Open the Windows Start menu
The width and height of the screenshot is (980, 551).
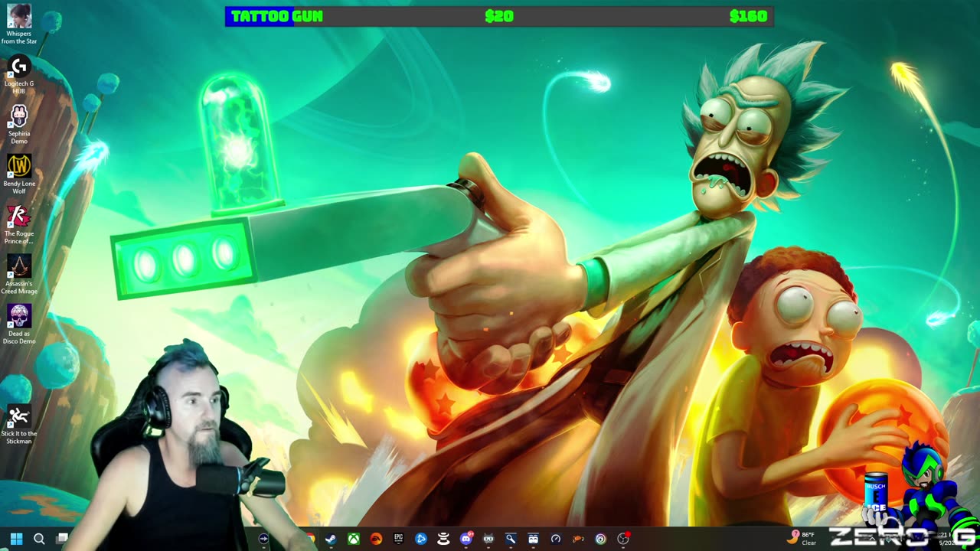tap(16, 539)
